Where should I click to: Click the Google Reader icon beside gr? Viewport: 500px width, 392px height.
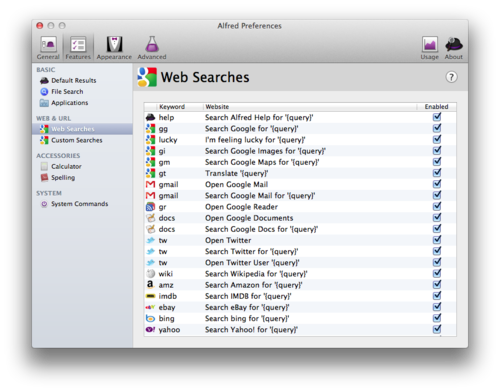pyautogui.click(x=150, y=207)
